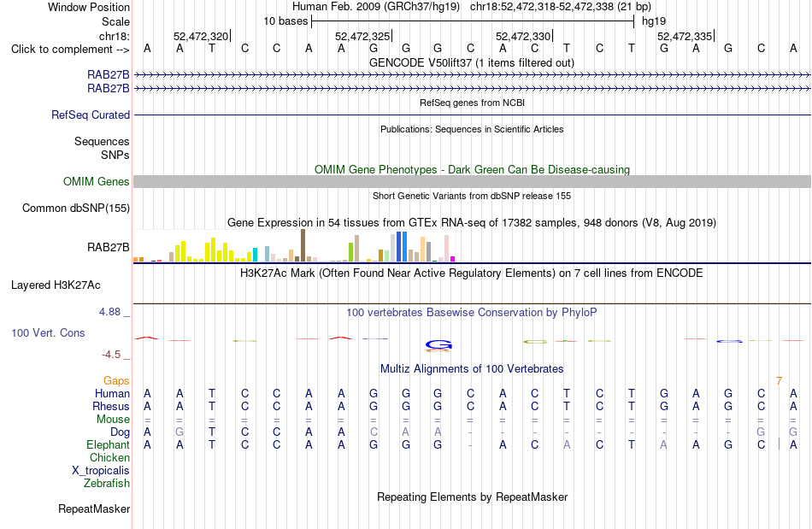This screenshot has width=812, height=529.
Task: Click the 4.88 PhyloP upper scale value
Action: pos(109,312)
